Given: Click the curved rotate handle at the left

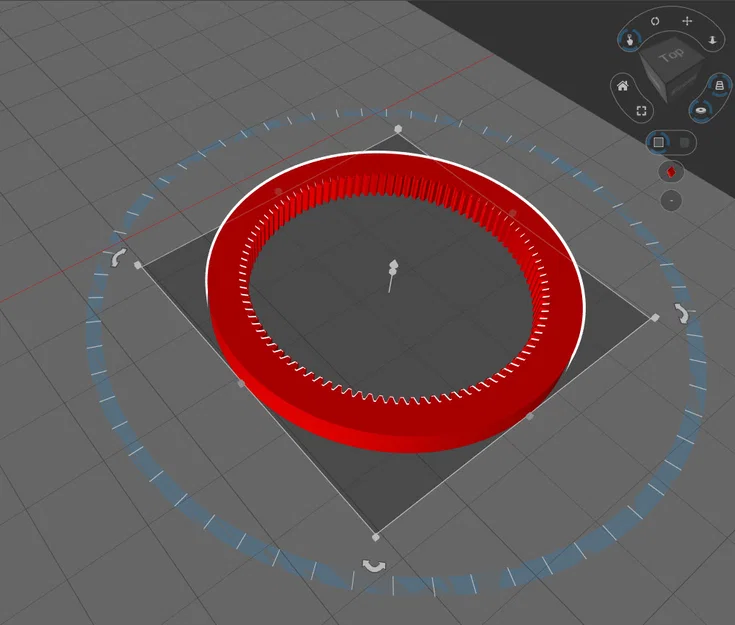Looking at the screenshot, I should click(119, 258).
